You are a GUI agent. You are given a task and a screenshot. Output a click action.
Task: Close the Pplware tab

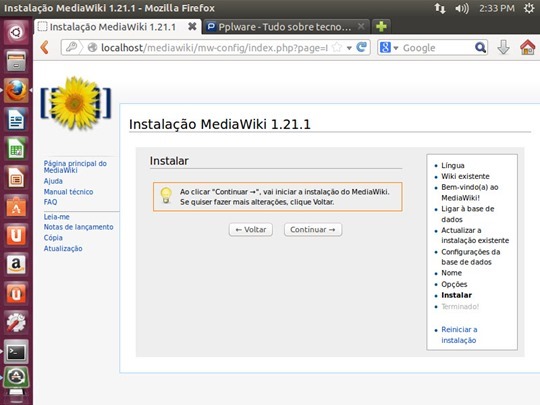click(361, 26)
